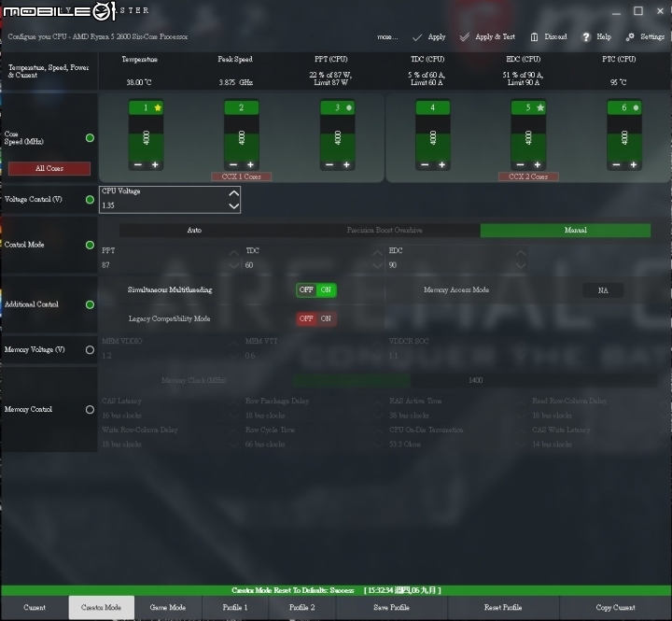Click Copy Current button

point(615,607)
